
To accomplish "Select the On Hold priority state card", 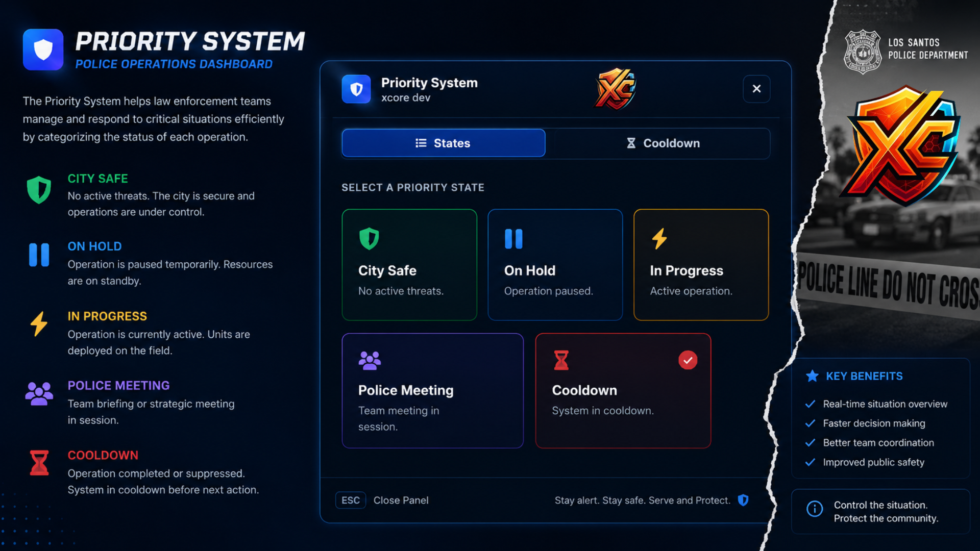I will [x=555, y=265].
